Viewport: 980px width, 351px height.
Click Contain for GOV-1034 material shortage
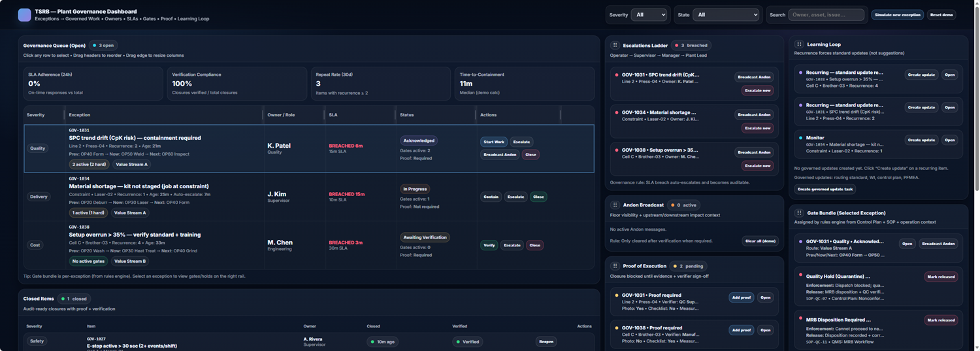click(x=491, y=197)
